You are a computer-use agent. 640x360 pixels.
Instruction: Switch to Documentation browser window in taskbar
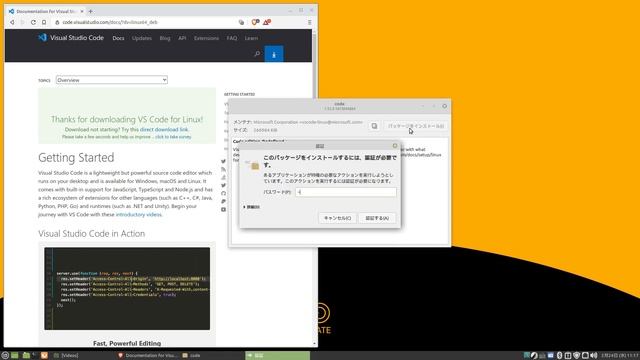(x=147, y=356)
